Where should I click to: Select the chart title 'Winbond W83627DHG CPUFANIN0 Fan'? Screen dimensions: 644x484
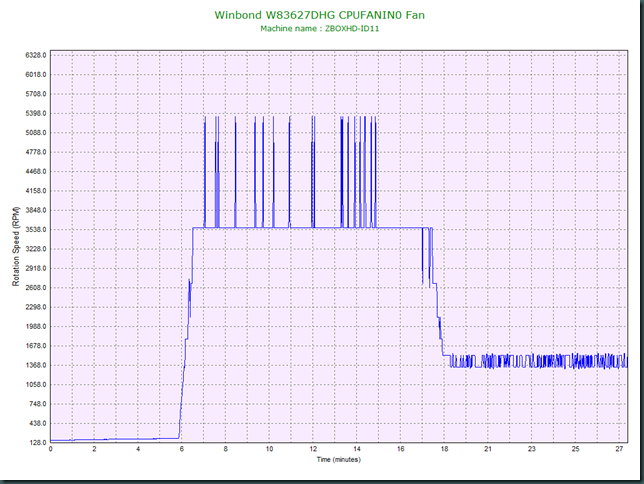pyautogui.click(x=320, y=15)
